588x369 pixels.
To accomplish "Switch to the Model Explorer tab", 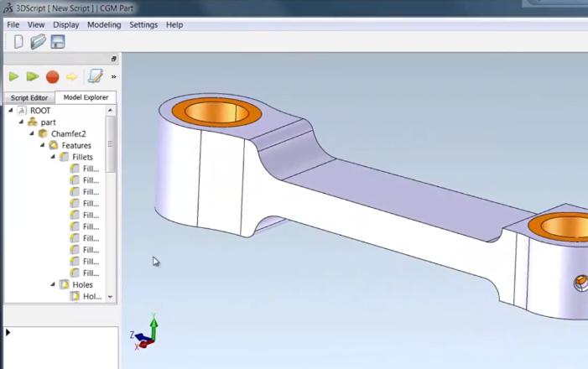I will click(x=86, y=97).
